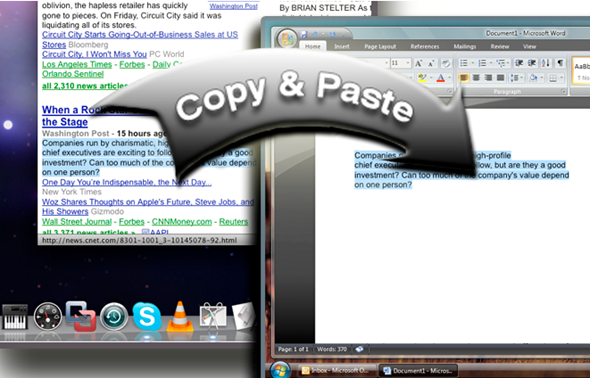The width and height of the screenshot is (590, 378).
Task: Click the Grow Font icon
Action: [x=418, y=63]
